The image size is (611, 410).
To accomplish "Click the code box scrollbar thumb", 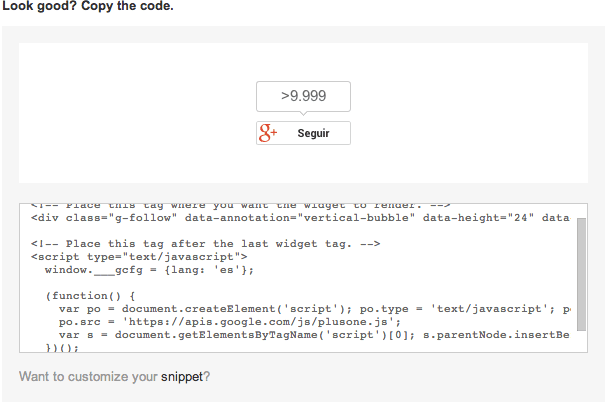I will tap(582, 273).
